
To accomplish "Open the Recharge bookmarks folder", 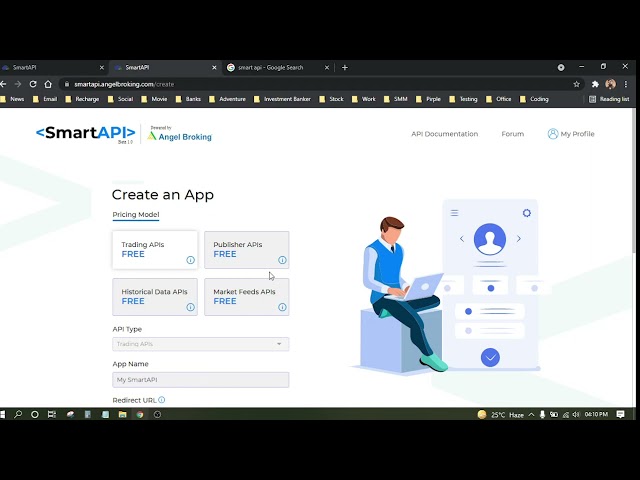I will coord(82,99).
